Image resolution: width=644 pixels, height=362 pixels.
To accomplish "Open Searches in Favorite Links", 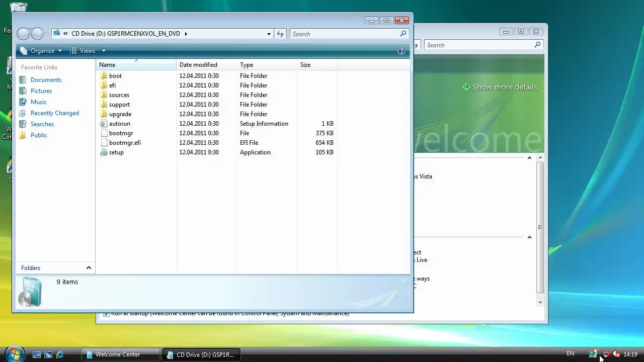I will coord(42,124).
